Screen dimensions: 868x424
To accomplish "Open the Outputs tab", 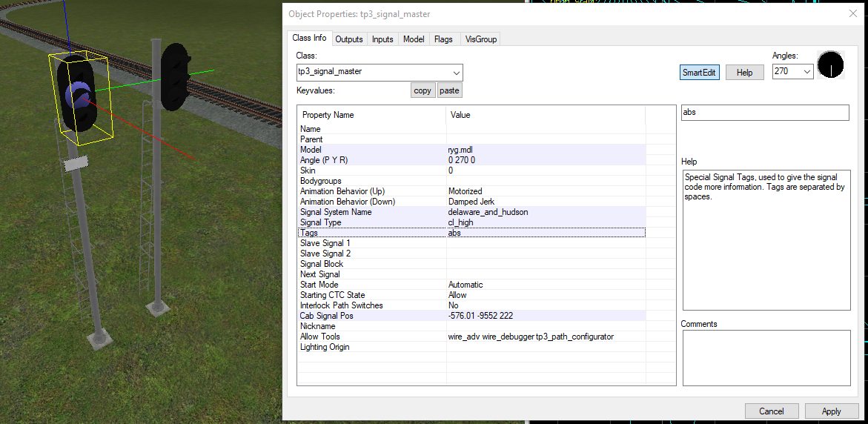I will pyautogui.click(x=348, y=39).
